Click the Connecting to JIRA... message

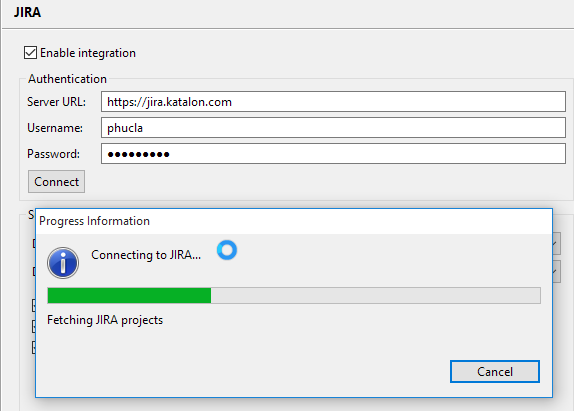tap(146, 255)
